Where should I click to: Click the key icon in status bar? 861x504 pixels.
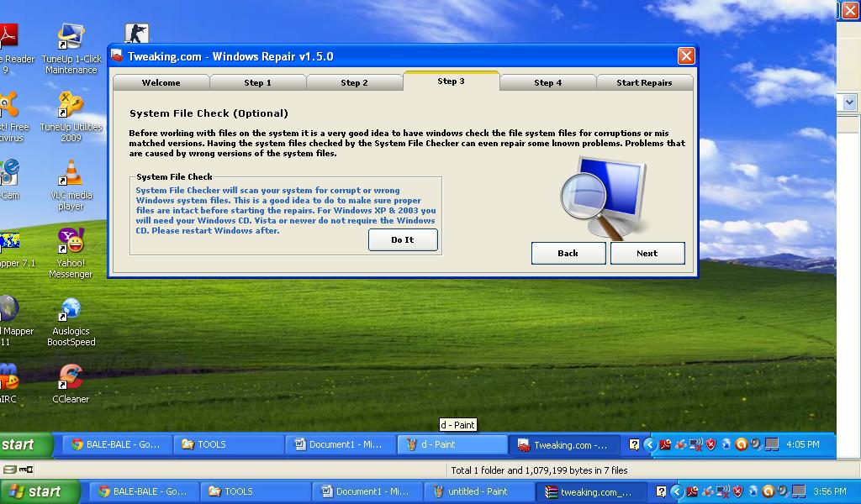[x=26, y=470]
